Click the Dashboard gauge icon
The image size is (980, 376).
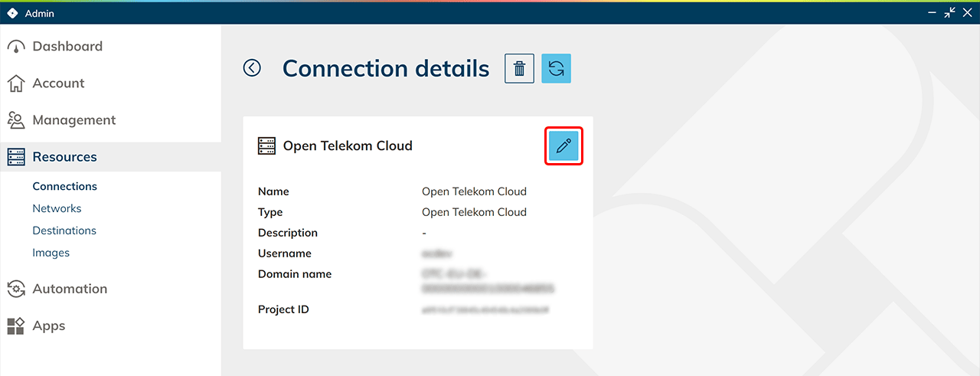click(16, 47)
